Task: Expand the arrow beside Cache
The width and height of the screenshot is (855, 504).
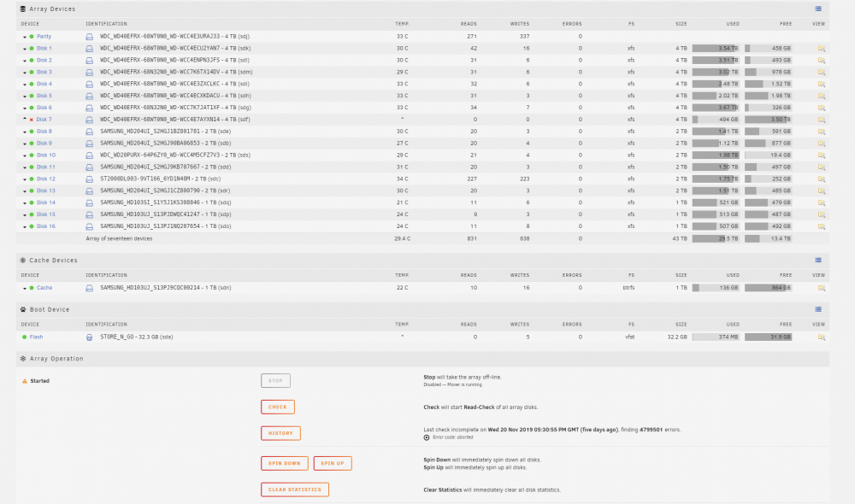Action: click(25, 288)
